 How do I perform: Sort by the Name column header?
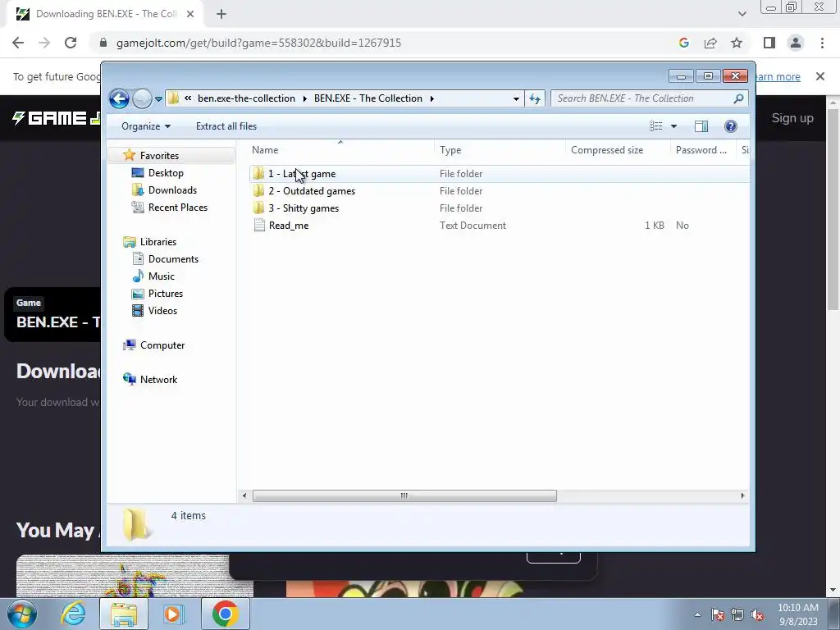pyautogui.click(x=340, y=151)
